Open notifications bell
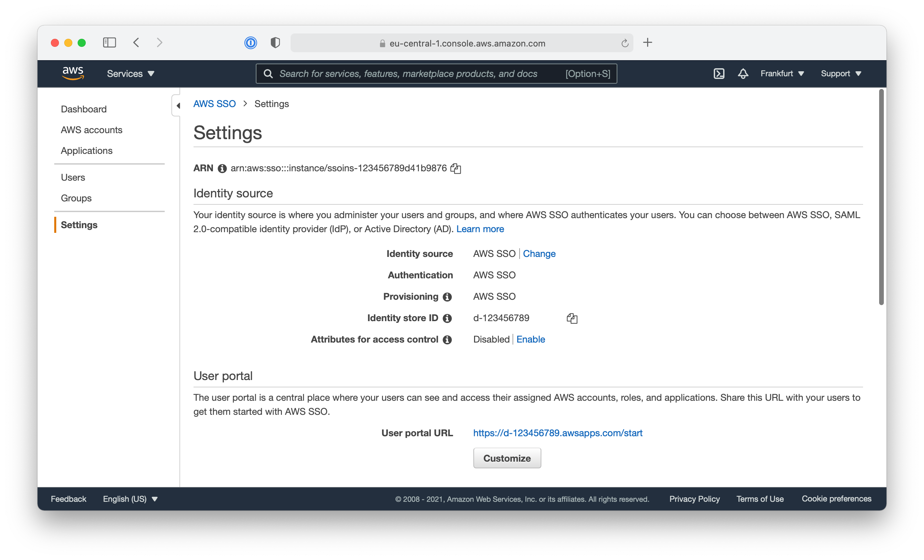This screenshot has width=924, height=560. [743, 74]
